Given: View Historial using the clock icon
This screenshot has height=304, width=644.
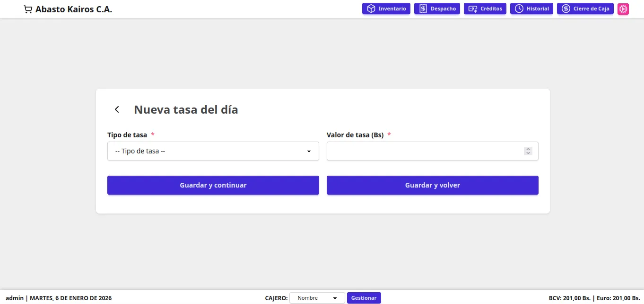Looking at the screenshot, I should click(531, 9).
